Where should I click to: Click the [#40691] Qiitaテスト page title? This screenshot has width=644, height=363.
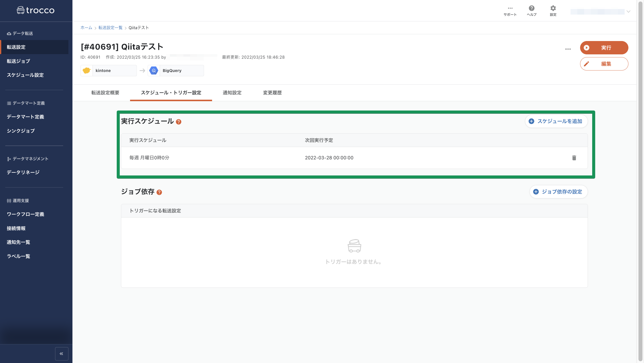click(x=122, y=47)
